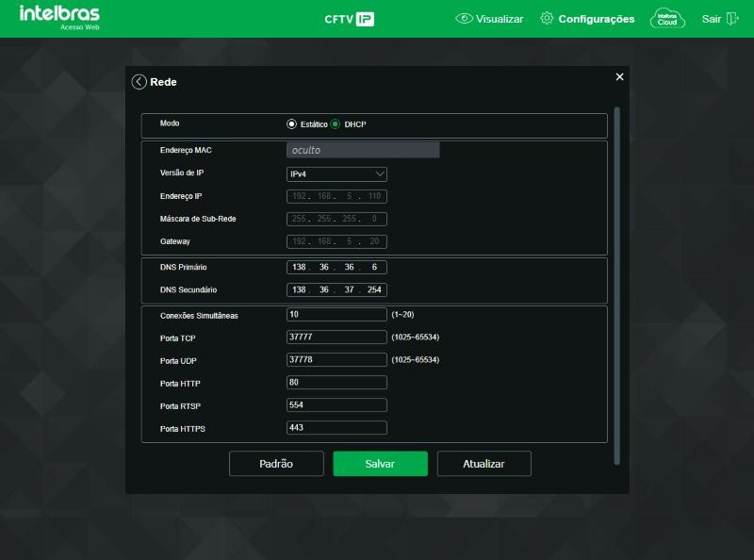Click the Rede dialog vertical scrollbar
Screen dimensions: 754x560
tap(617, 287)
